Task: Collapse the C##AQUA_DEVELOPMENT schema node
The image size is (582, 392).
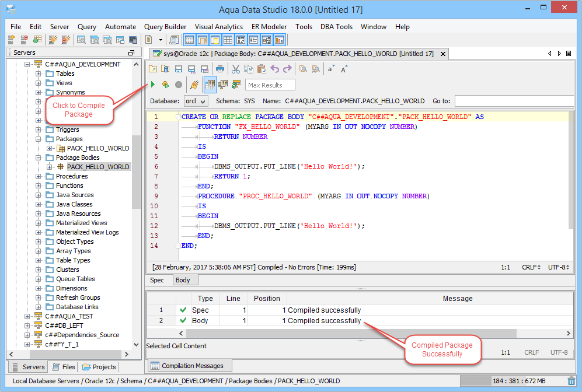Action: (27, 64)
